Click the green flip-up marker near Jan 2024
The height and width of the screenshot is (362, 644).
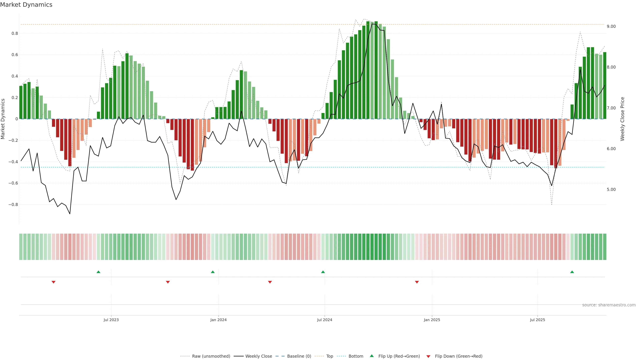[x=213, y=272]
